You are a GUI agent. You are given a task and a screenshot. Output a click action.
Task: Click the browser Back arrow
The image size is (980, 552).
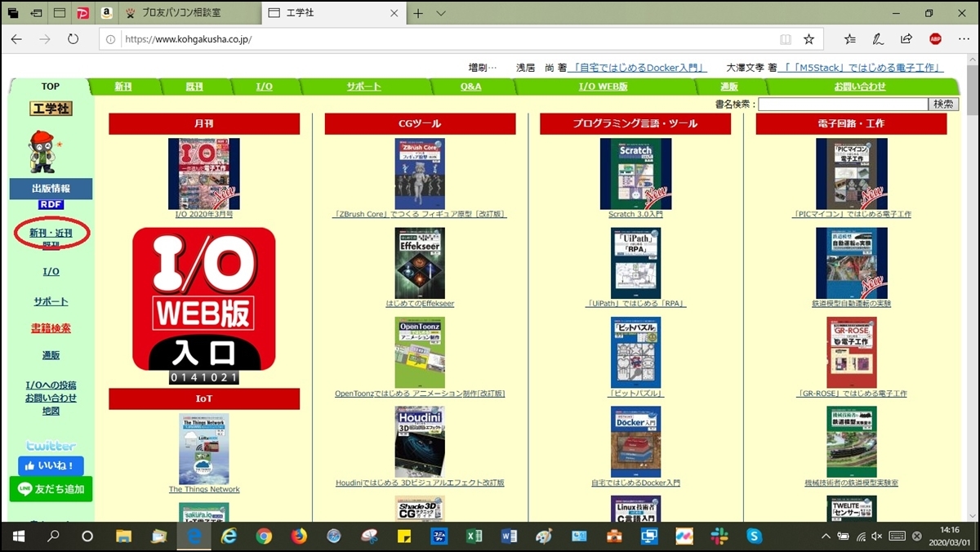[17, 39]
